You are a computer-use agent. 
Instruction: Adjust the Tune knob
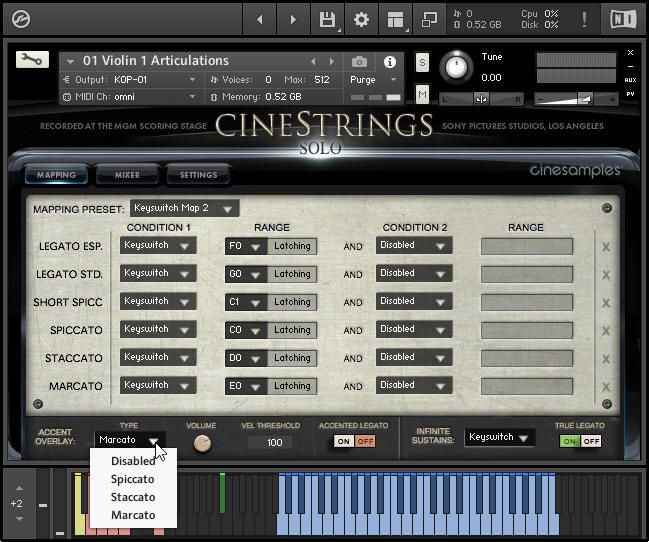tap(456, 67)
